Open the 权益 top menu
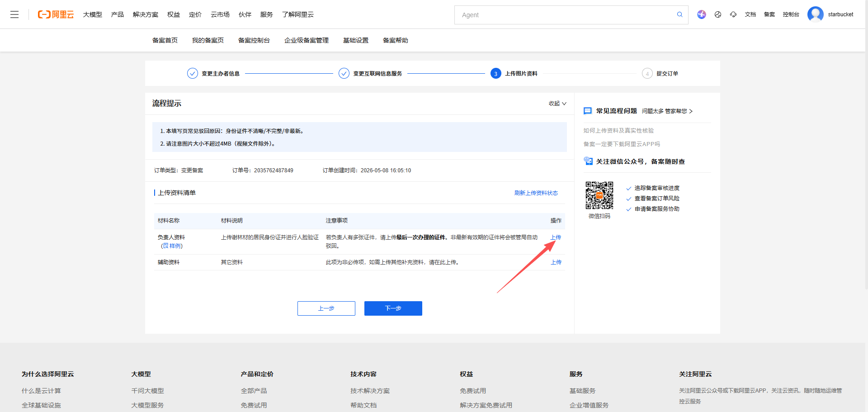This screenshot has width=868, height=412. [x=174, y=14]
